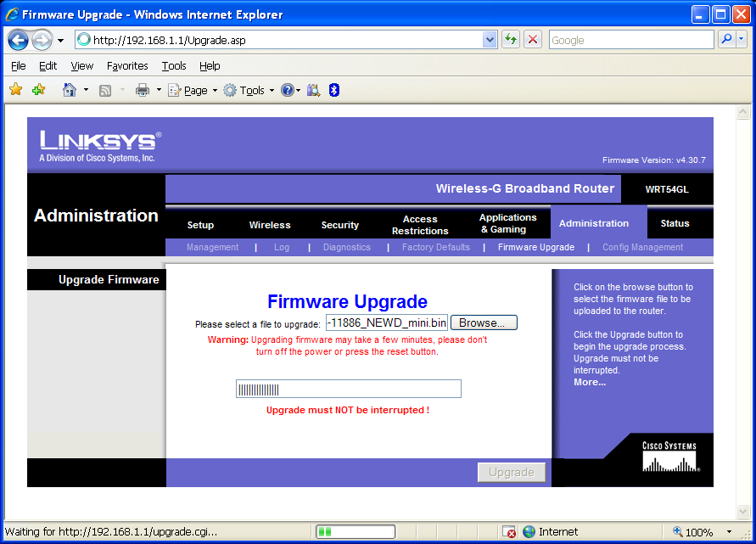Viewport: 756px width, 544px height.
Task: Click Add to Favorites star-plus icon
Action: (x=38, y=89)
